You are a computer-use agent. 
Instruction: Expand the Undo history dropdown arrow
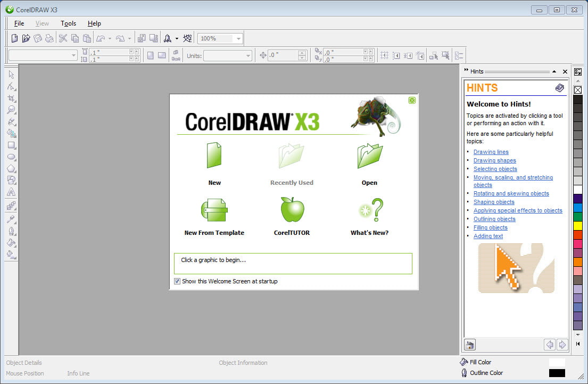click(110, 38)
